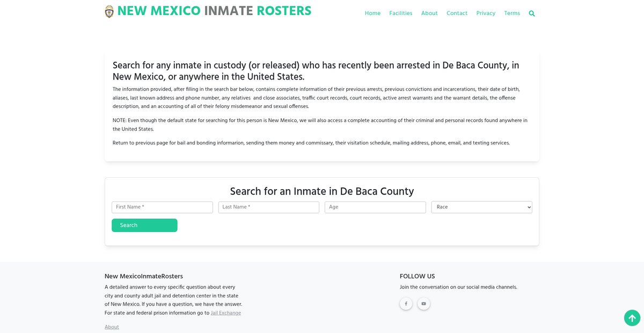Click the footer About link
This screenshot has width=644, height=333.
point(112,327)
